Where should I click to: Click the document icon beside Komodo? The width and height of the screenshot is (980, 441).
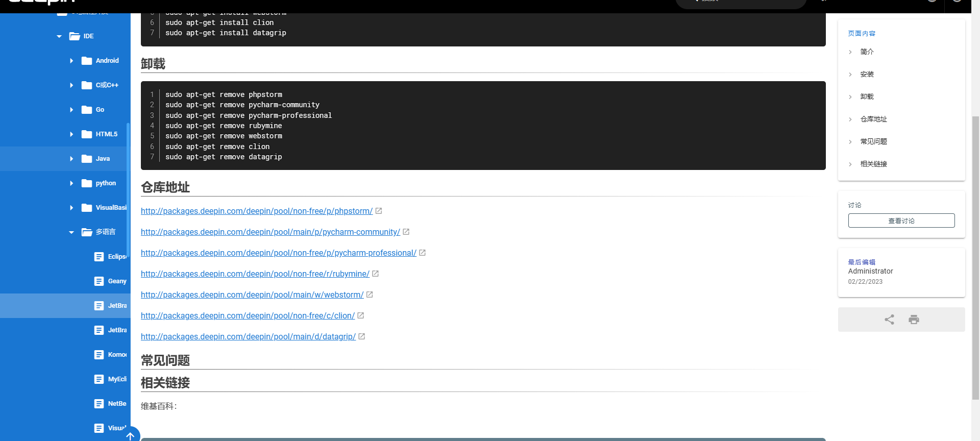pyautogui.click(x=99, y=355)
